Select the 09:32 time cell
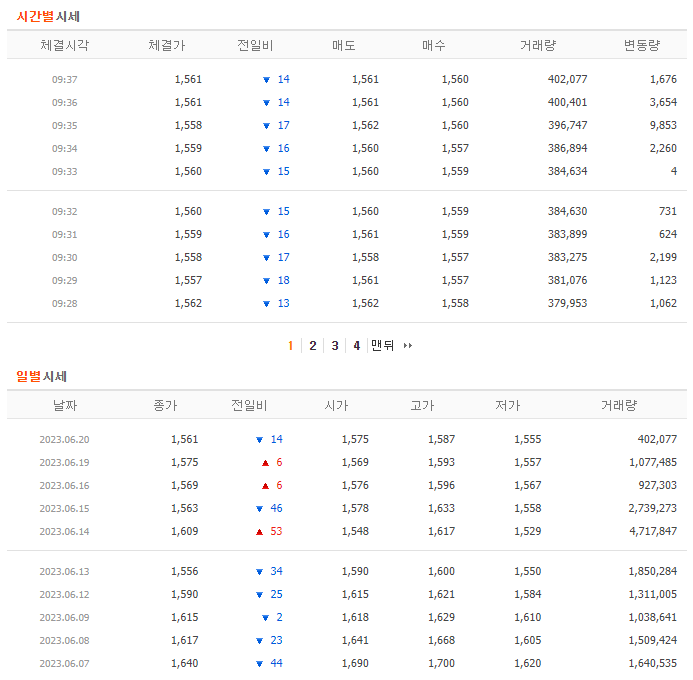Screen dimensions: 693x680 [x=65, y=212]
